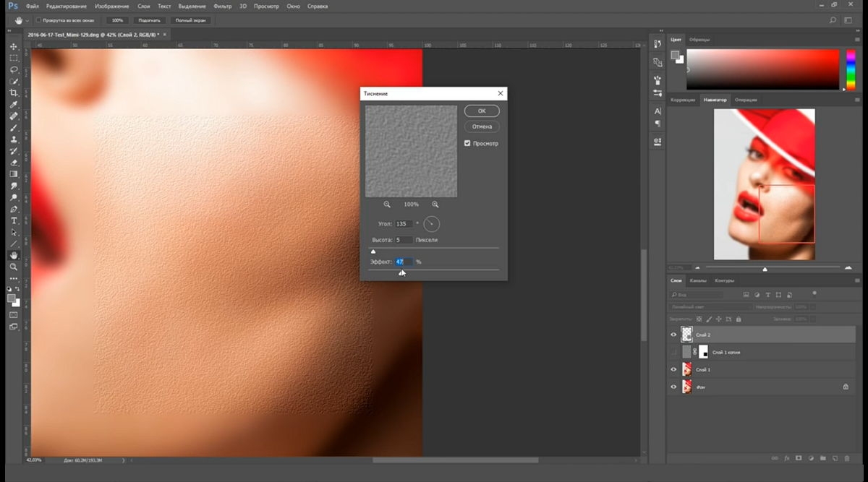The width and height of the screenshot is (868, 482).
Task: Hide Слой 1 layer visibility
Action: tap(673, 369)
